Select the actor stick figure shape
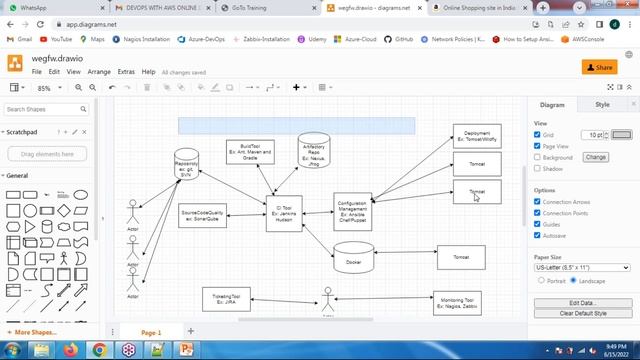 click(64, 258)
